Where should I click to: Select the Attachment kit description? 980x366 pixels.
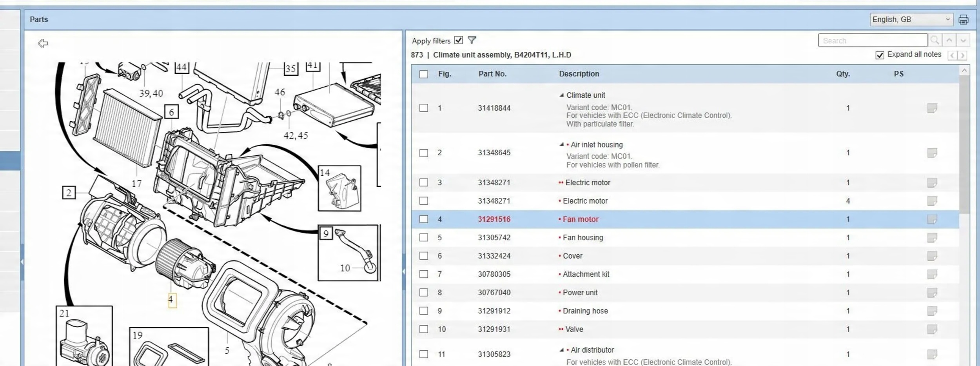point(586,274)
